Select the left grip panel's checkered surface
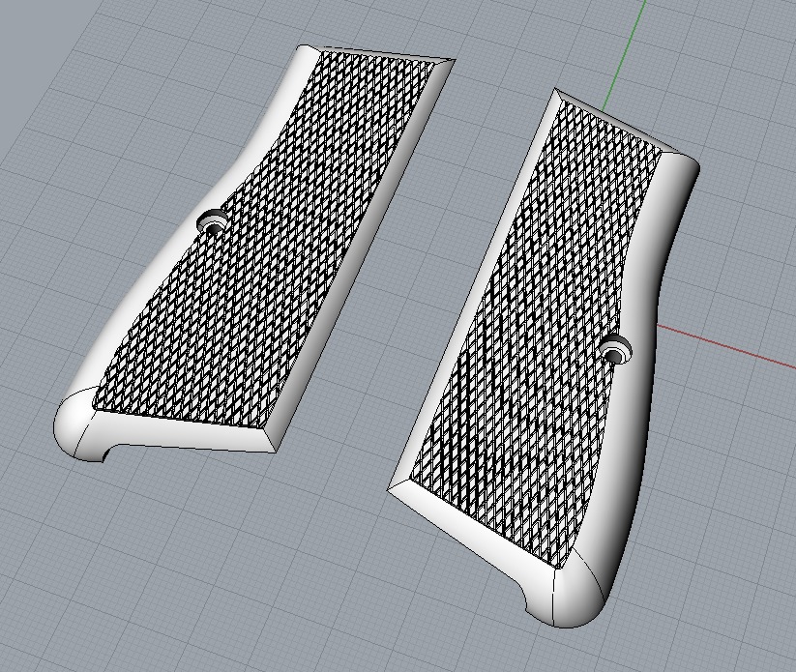796x672 pixels. [x=264, y=239]
